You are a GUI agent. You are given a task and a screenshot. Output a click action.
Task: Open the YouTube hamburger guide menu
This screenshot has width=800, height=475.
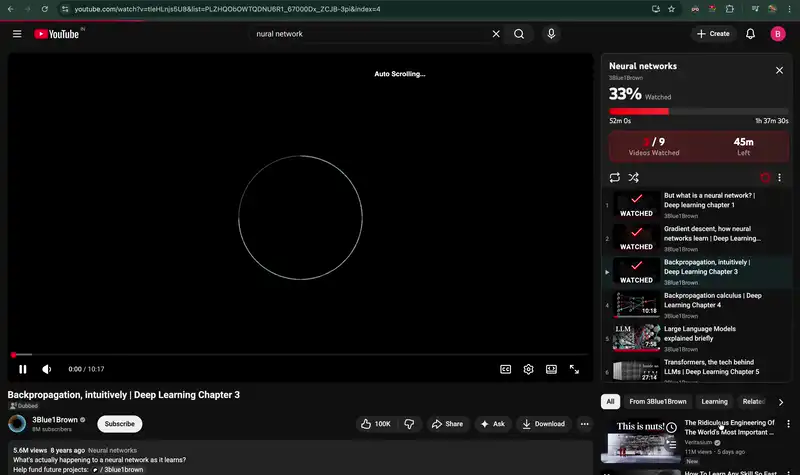pos(17,34)
